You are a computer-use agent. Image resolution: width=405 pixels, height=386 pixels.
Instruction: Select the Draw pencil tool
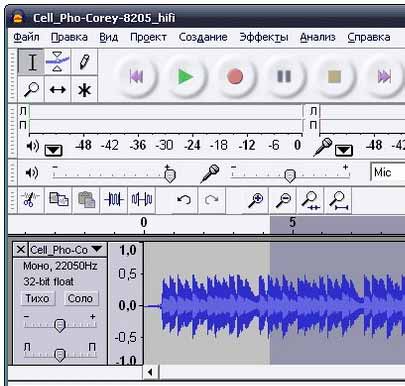point(84,62)
